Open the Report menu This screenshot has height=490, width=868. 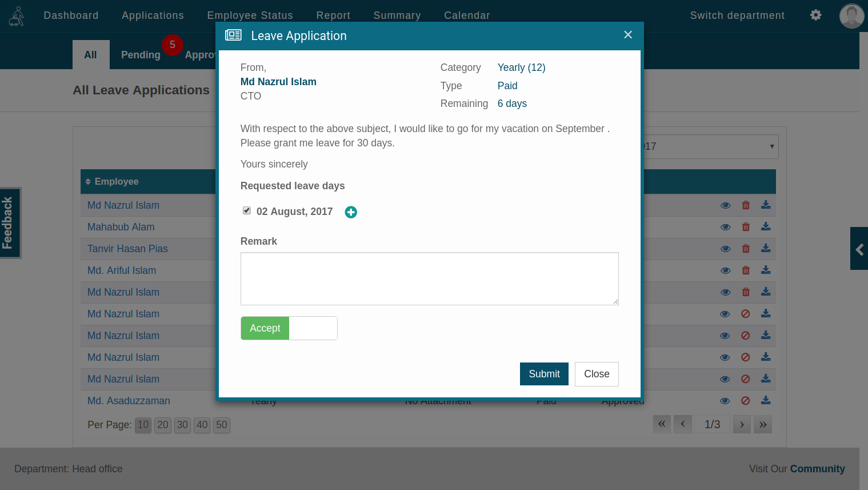333,15
